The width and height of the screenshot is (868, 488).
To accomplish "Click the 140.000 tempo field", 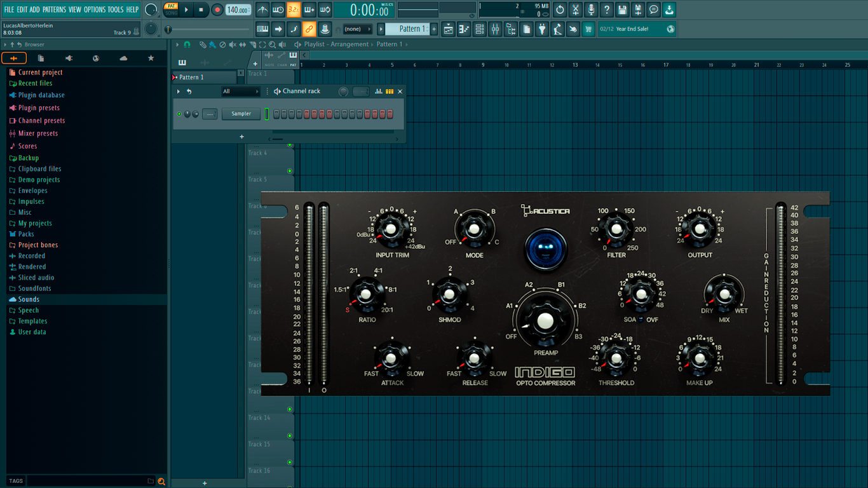I will tap(238, 10).
